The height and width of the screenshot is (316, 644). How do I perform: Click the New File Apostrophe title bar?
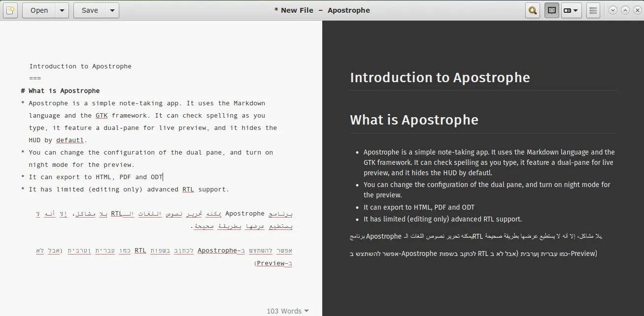tap(322, 10)
